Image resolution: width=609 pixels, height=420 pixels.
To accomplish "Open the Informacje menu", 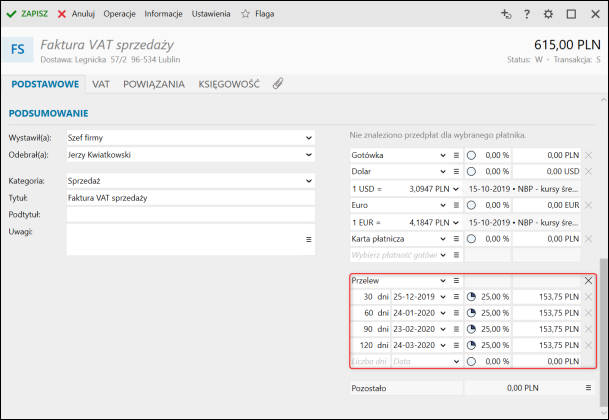I will click(163, 14).
